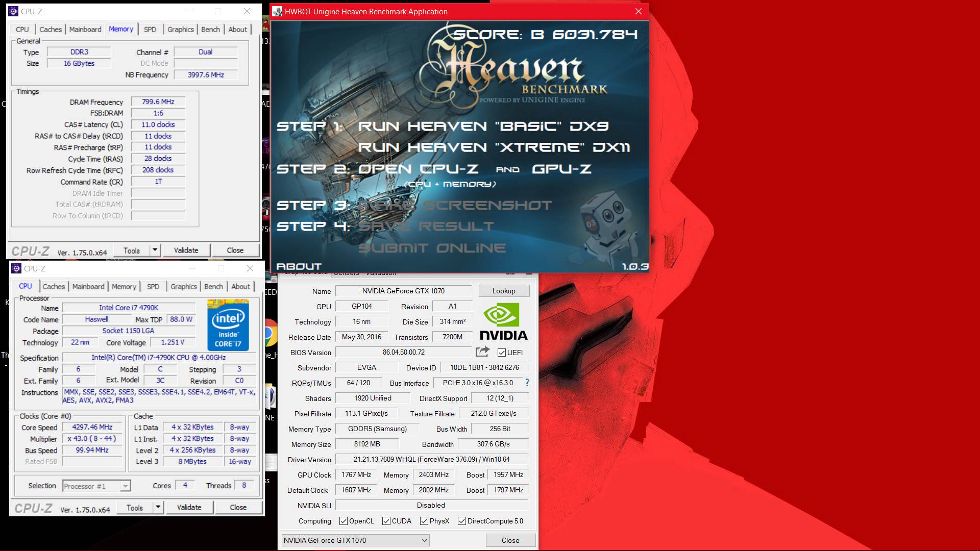Click the Driver Version field in GPU-Z
This screenshot has height=551, width=980.
(431, 459)
